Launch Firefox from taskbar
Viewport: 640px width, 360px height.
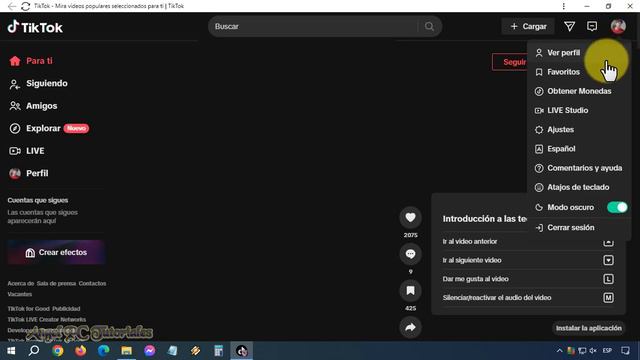click(x=80, y=351)
